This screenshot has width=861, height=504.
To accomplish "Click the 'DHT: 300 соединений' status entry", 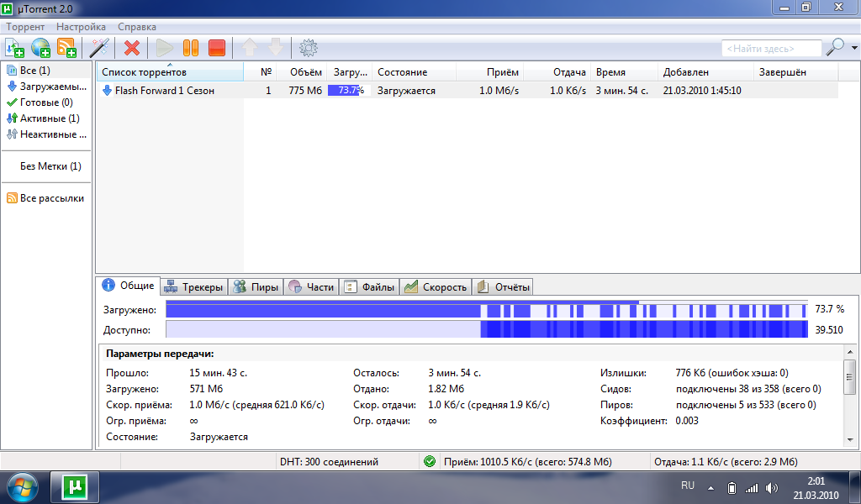I will click(x=329, y=462).
